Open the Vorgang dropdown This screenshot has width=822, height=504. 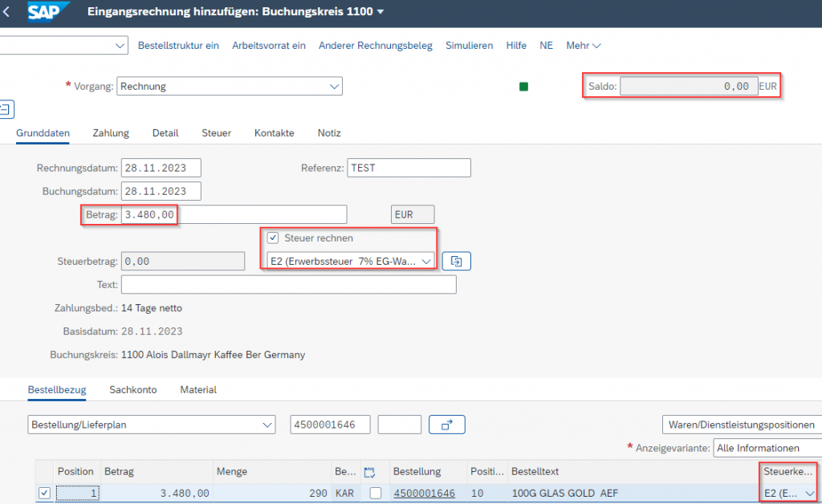[334, 87]
